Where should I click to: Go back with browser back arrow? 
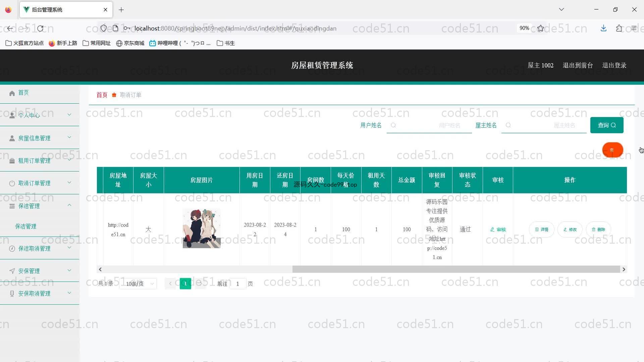point(10,28)
